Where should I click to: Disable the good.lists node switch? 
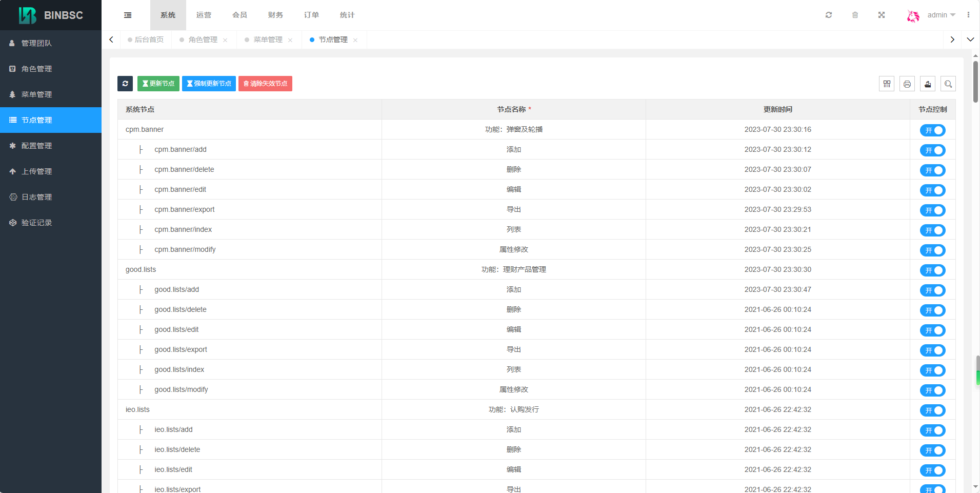pyautogui.click(x=932, y=270)
